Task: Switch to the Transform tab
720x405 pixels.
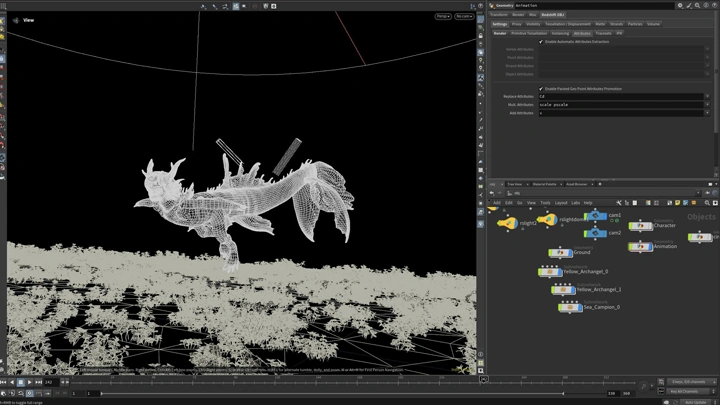Action: coord(499,15)
